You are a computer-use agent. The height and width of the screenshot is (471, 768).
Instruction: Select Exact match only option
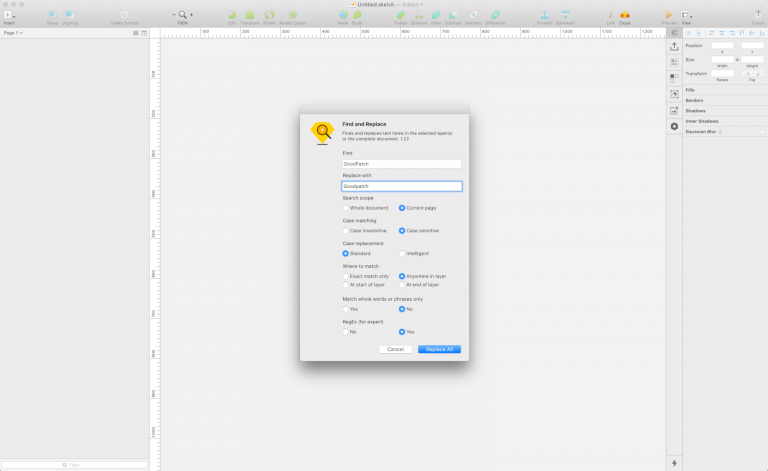(x=346, y=276)
